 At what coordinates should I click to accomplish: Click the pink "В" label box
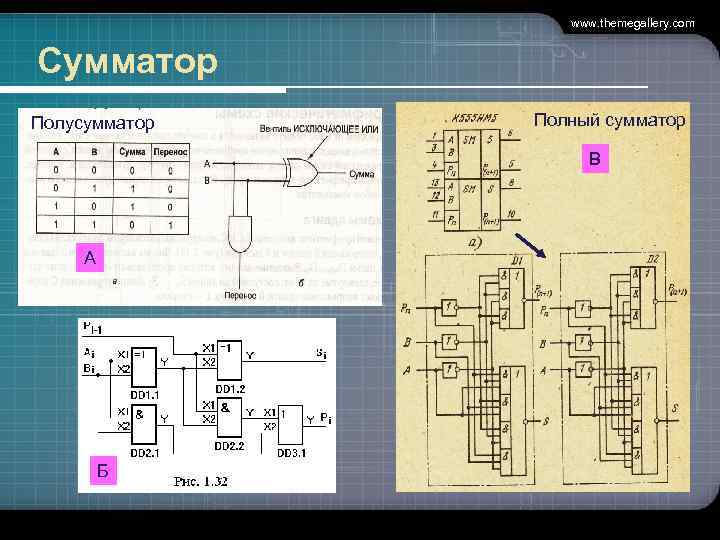point(595,158)
